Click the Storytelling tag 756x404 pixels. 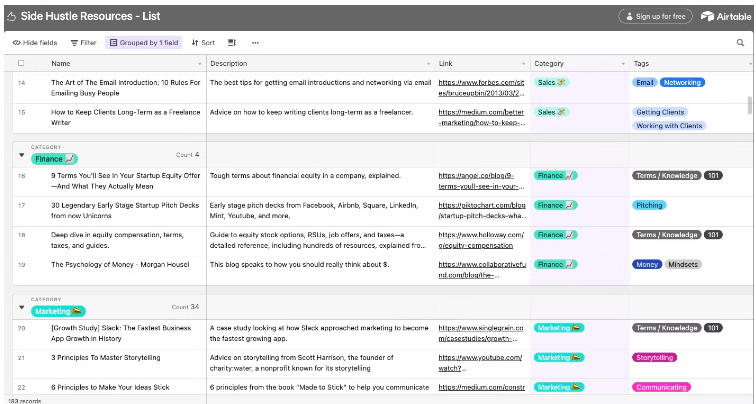(x=654, y=358)
